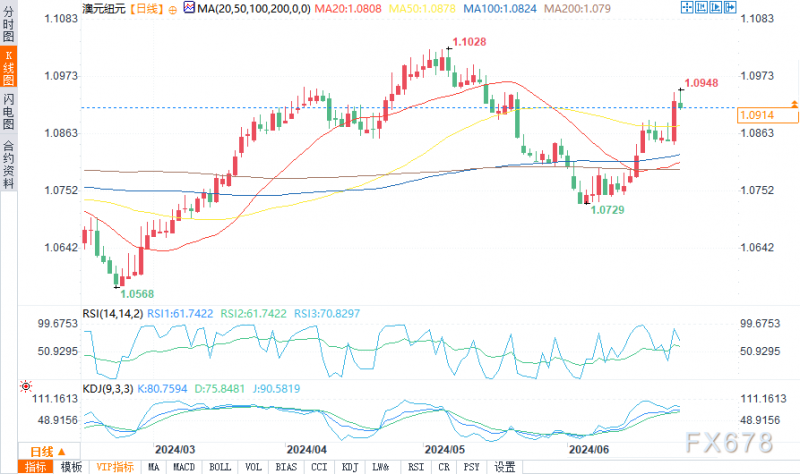
Task: Select the RSI indicator button
Action: (416, 467)
